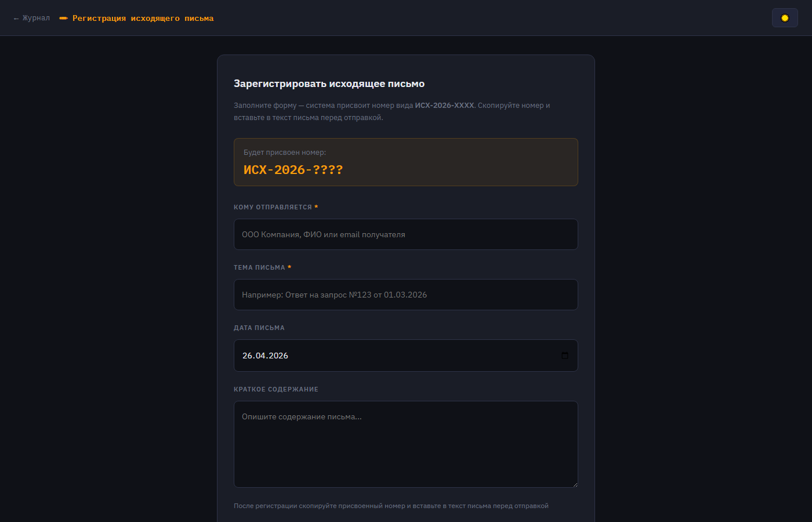812x522 pixels.
Task: Focus the 'Краткое содержание' text area
Action: tap(406, 444)
